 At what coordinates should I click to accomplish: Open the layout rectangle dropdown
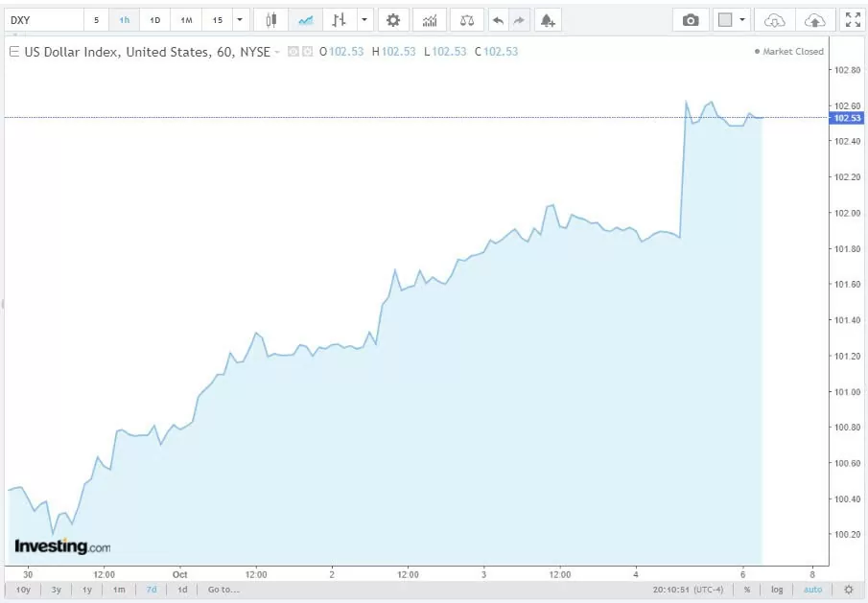pyautogui.click(x=742, y=20)
